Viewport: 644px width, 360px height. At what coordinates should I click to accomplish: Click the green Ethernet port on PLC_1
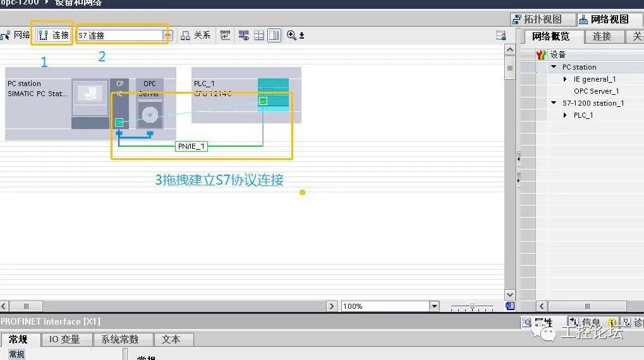tap(264, 101)
